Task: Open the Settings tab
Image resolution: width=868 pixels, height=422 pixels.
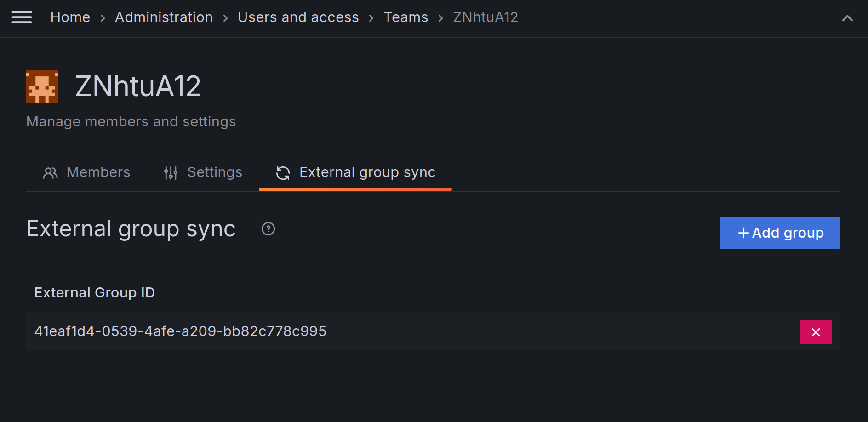Action: coord(215,172)
